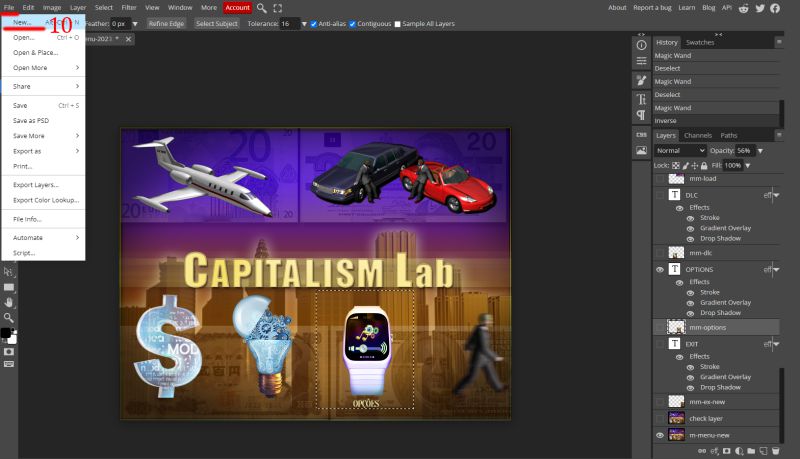
Task: Open the Report a bug link
Action: tap(652, 8)
